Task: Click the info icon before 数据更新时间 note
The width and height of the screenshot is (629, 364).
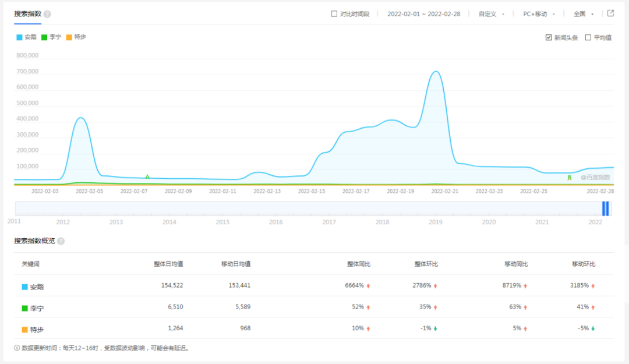Action: click(17, 348)
